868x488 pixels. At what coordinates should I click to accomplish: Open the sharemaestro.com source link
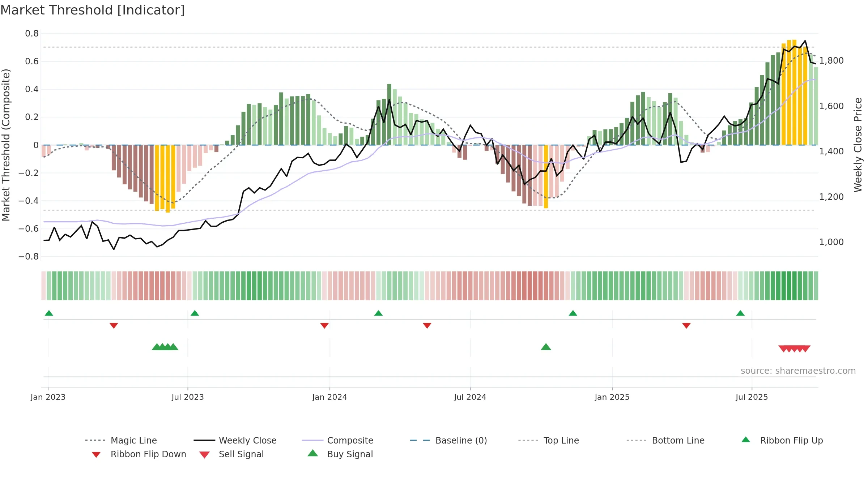tap(798, 371)
